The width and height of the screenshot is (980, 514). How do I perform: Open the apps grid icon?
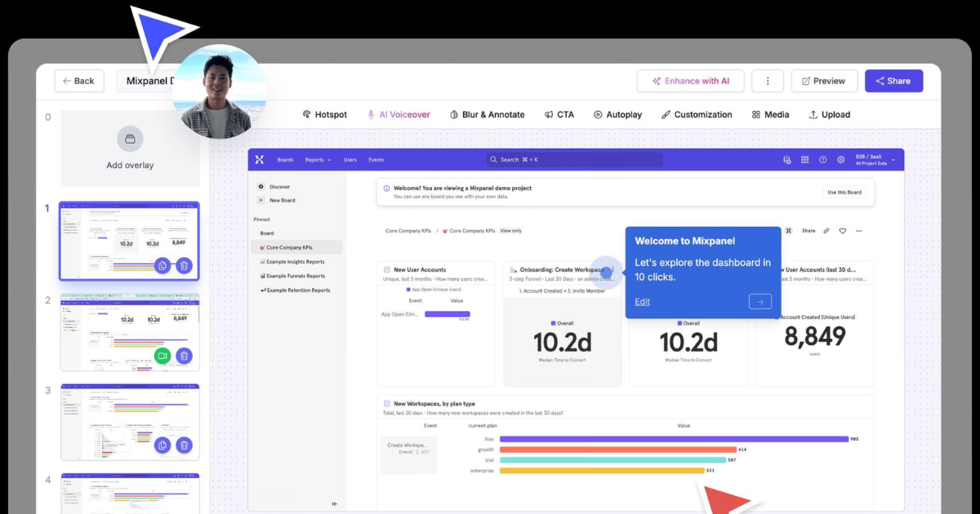coord(805,160)
